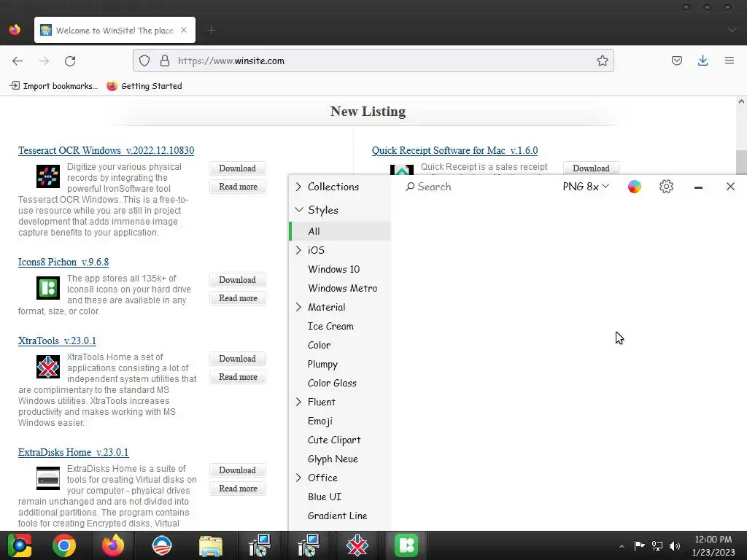
Task: Collapse the Styles section
Action: tap(299, 209)
